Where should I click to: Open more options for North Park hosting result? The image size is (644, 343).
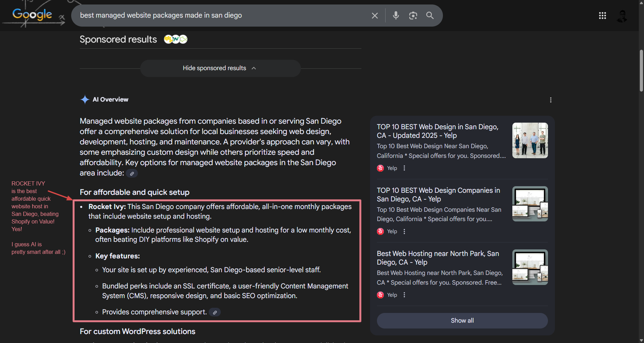tap(404, 295)
